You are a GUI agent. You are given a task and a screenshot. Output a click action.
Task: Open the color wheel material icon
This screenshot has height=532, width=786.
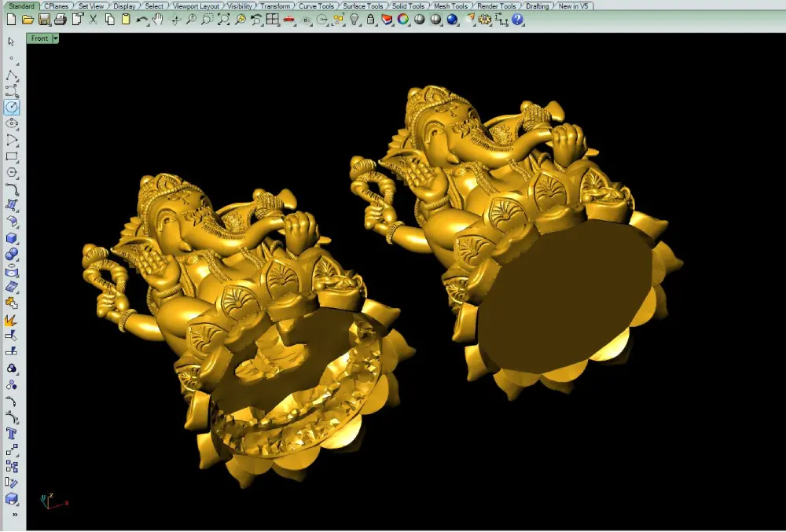coord(402,20)
